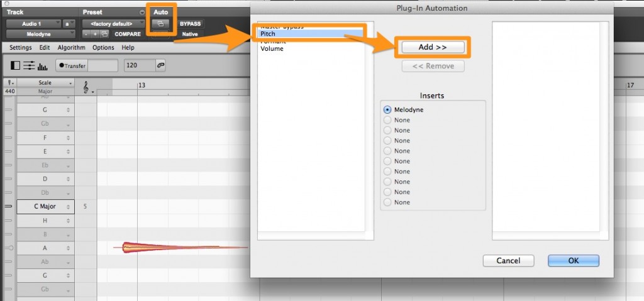The width and height of the screenshot is (644, 301).
Task: Click the Native button
Action: [x=190, y=34]
